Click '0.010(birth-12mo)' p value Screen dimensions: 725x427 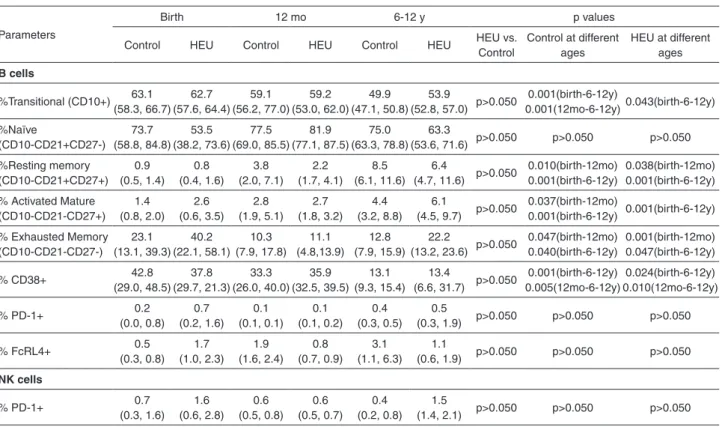pos(572,166)
